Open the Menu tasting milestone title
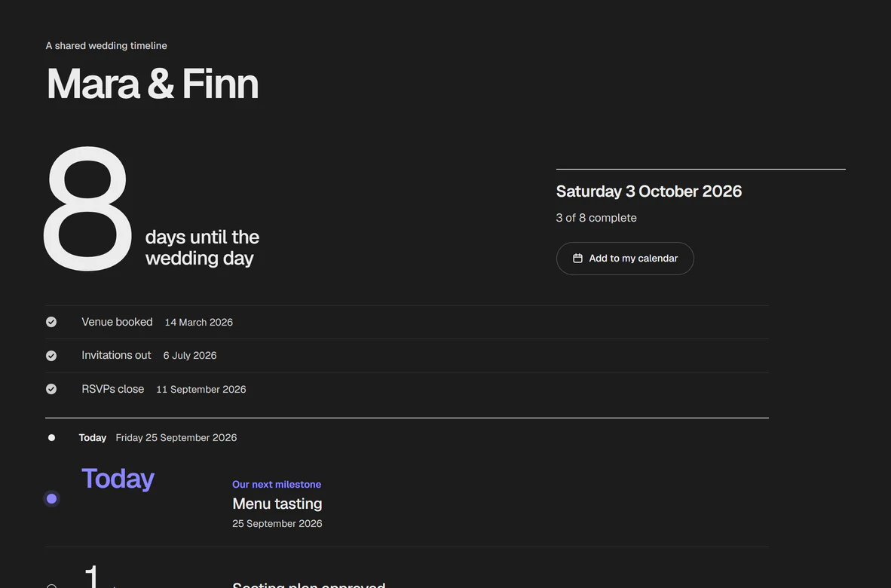 coord(277,504)
